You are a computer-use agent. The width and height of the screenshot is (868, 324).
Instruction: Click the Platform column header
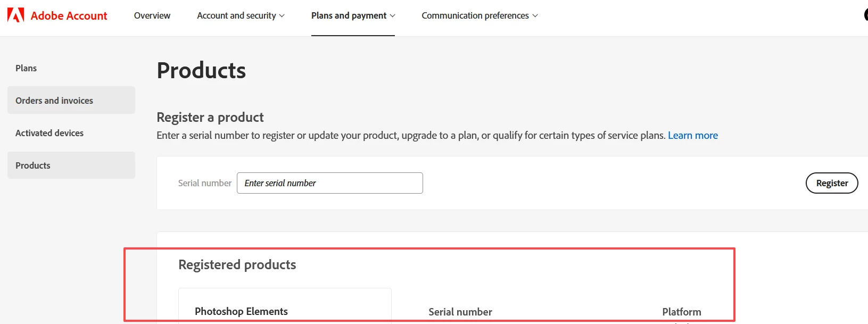[681, 312]
